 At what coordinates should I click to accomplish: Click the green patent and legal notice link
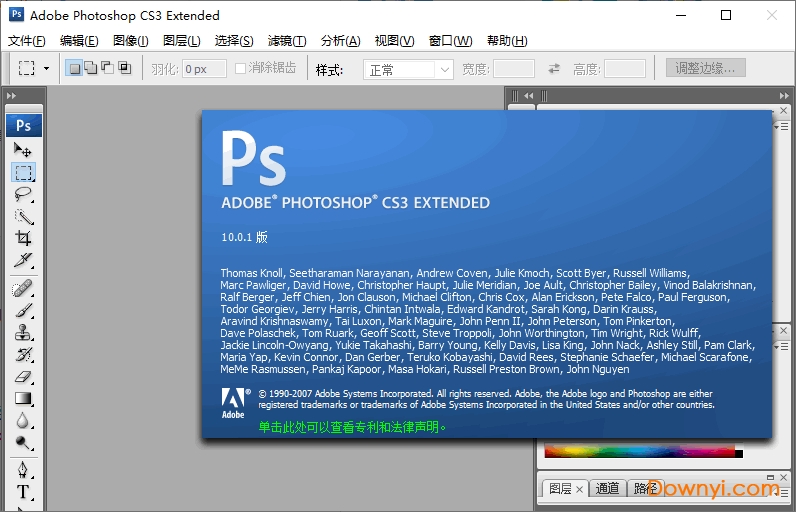coord(352,427)
